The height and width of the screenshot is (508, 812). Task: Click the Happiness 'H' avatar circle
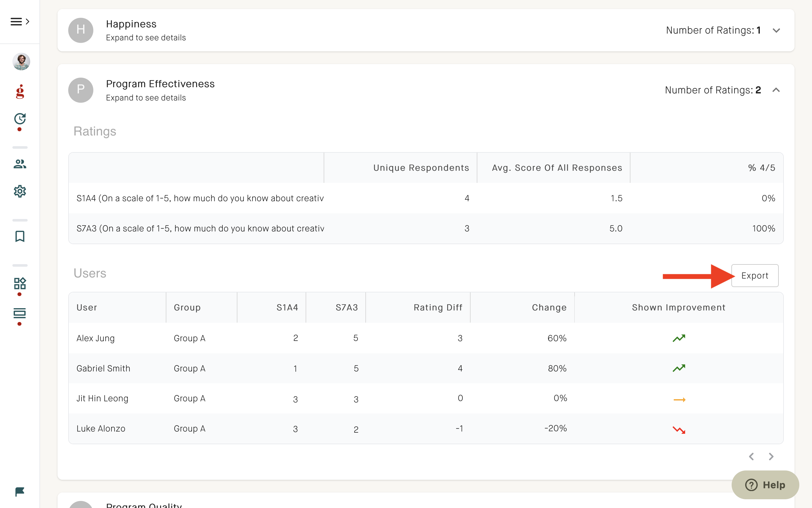(x=81, y=30)
